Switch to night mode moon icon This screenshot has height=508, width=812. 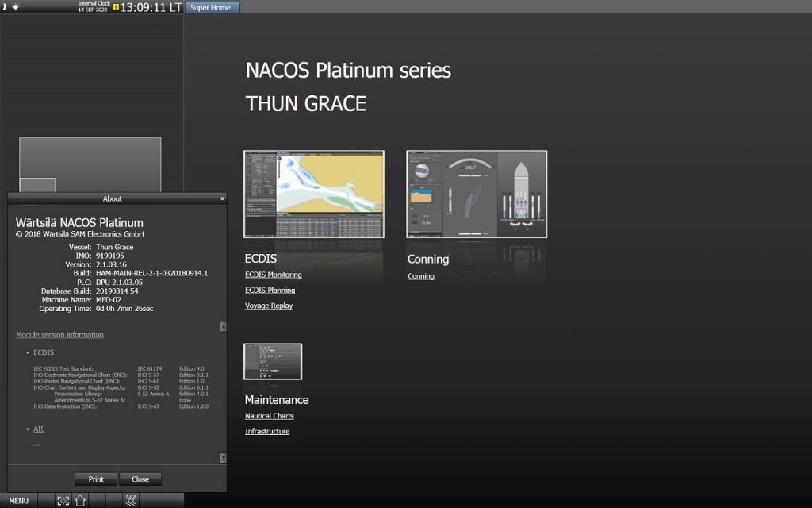(x=4, y=6)
